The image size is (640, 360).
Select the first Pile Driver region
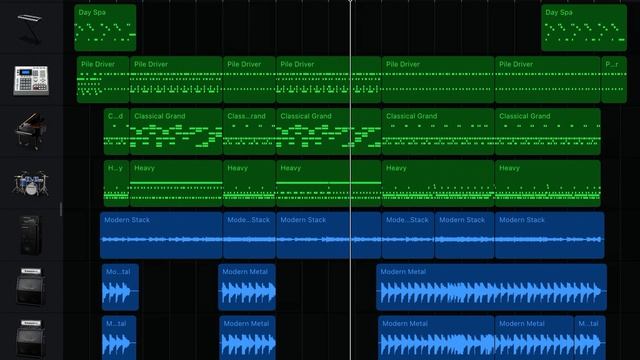pos(103,80)
